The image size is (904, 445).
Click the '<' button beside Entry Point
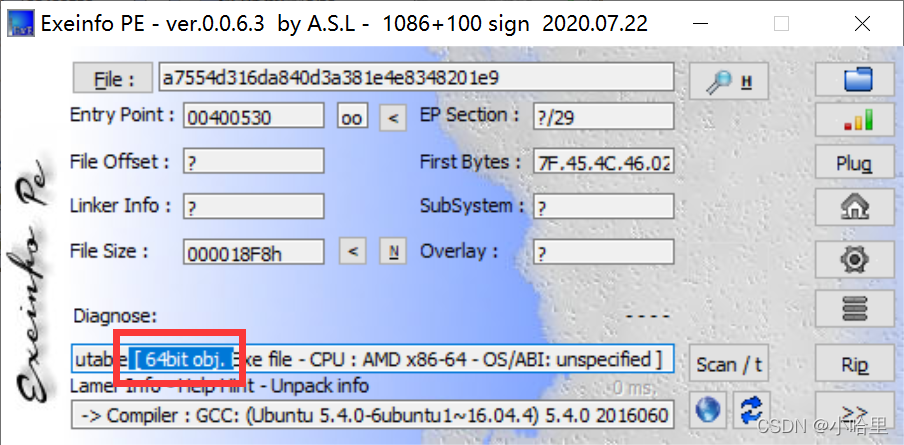pyautogui.click(x=393, y=117)
